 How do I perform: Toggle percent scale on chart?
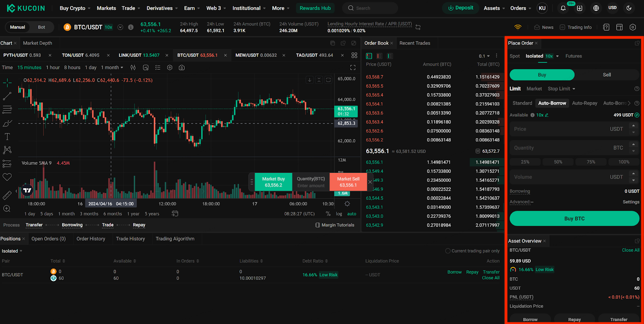coord(328,214)
